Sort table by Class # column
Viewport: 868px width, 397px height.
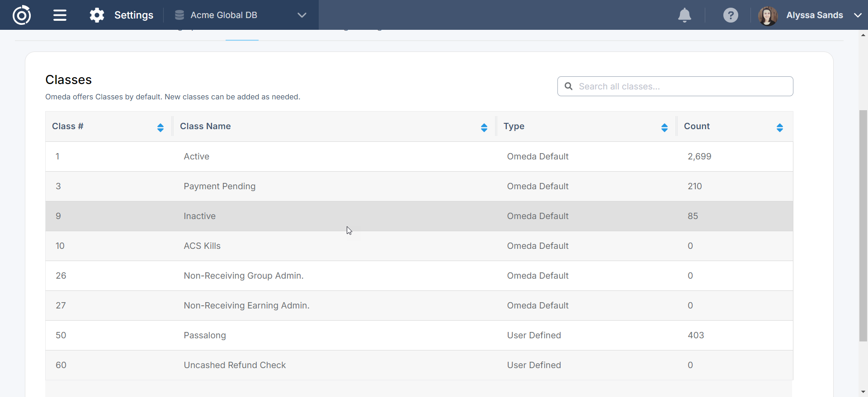coord(160,127)
